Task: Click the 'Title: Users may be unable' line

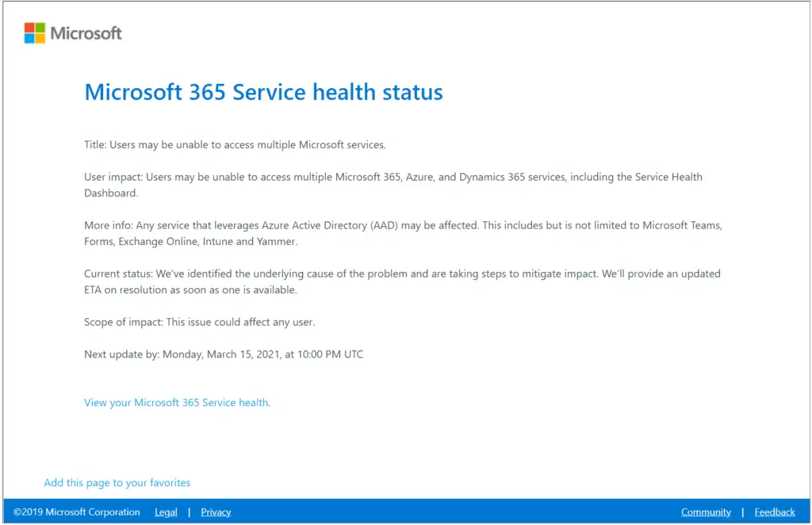Action: 235,145
